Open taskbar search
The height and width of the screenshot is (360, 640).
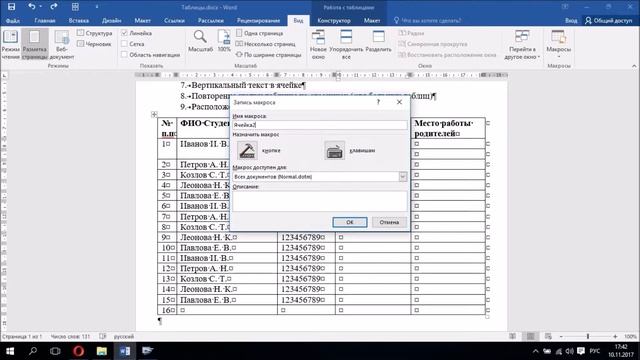click(33, 351)
